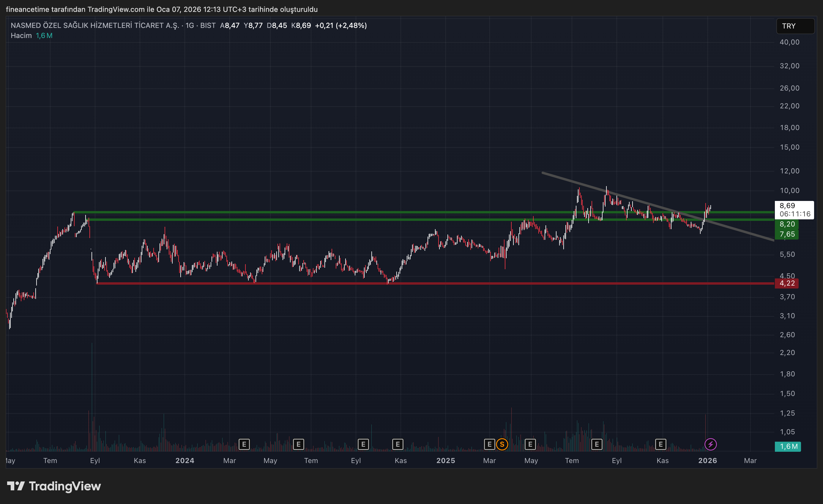Open earnings 'E' marker above Kas 2025
The height and width of the screenshot is (504, 823).
[x=661, y=444]
